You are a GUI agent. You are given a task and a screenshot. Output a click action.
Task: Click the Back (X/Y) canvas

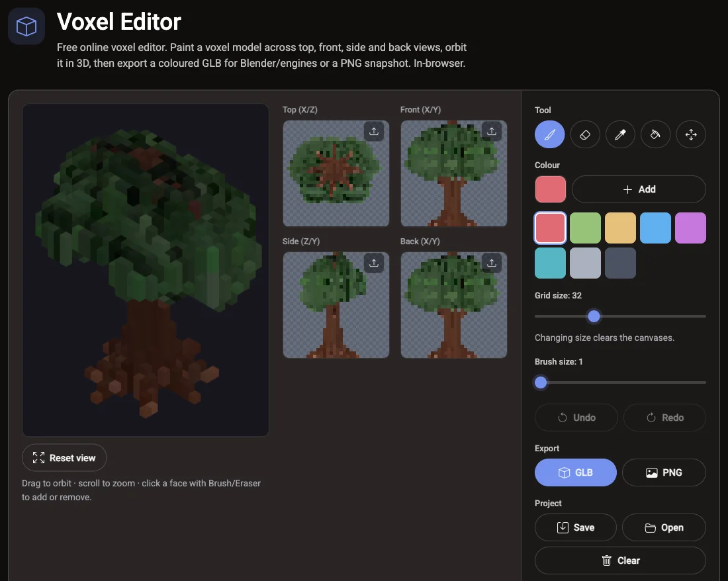coord(453,305)
